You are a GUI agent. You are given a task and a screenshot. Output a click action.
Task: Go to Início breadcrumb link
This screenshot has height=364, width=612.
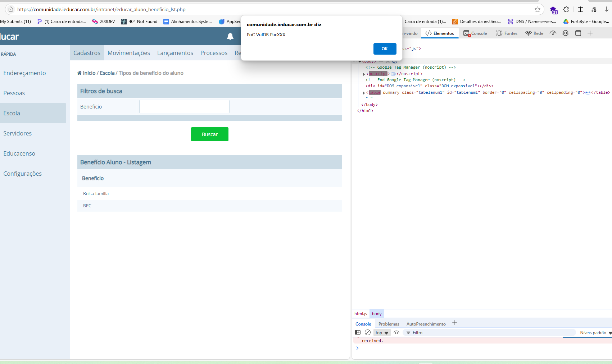click(89, 73)
